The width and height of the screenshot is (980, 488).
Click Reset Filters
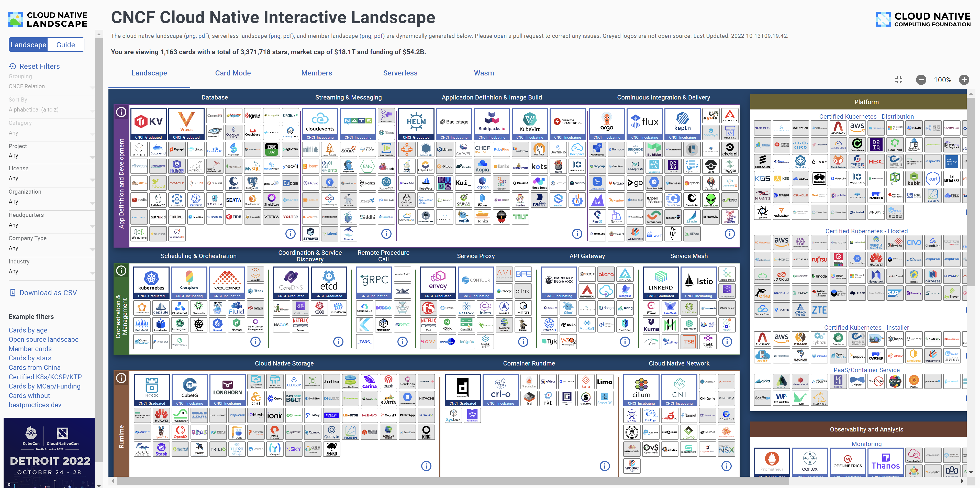(35, 66)
